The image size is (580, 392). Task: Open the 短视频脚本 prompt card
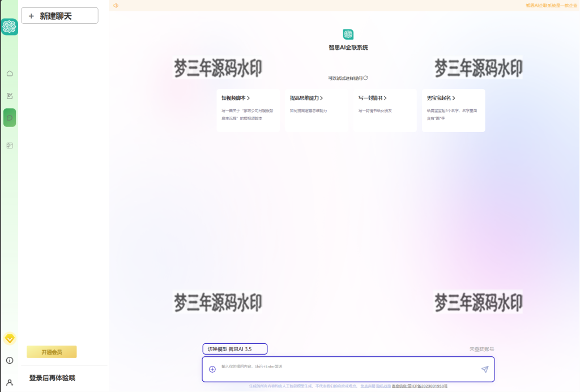tap(248, 110)
